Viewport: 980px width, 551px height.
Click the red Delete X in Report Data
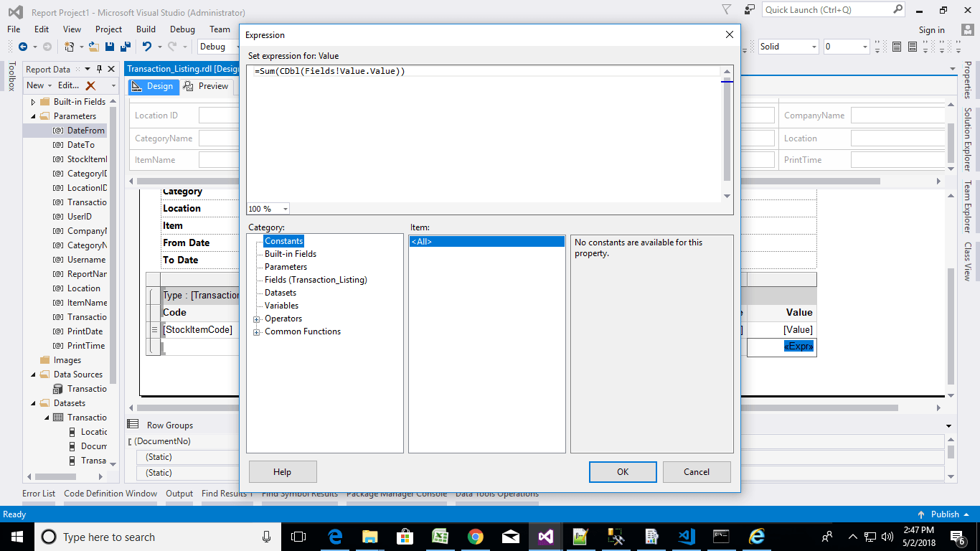tap(90, 85)
